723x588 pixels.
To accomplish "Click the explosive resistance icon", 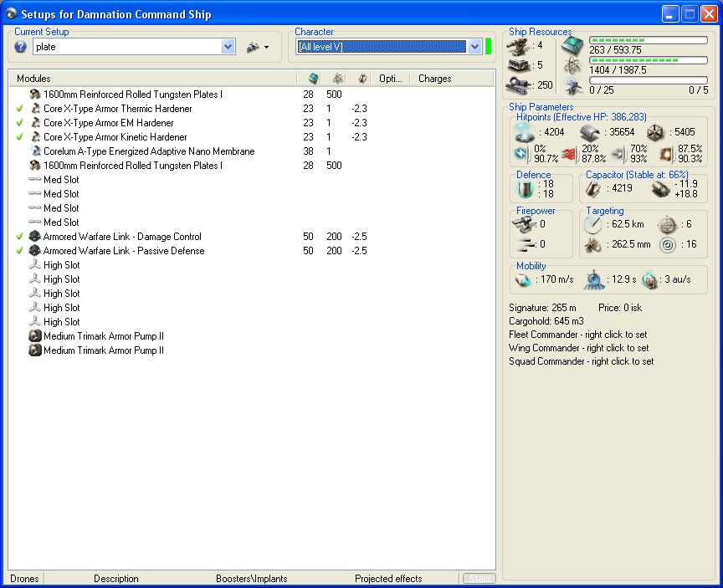I will (666, 154).
